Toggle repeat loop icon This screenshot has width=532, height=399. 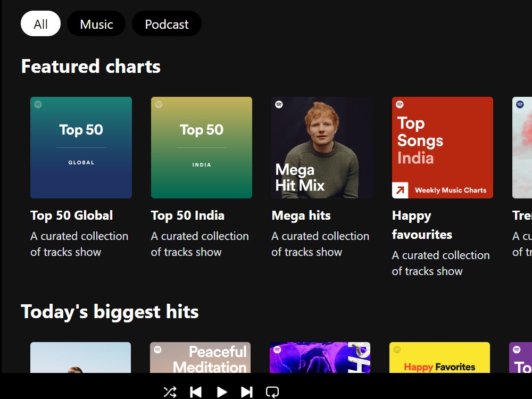tap(272, 392)
